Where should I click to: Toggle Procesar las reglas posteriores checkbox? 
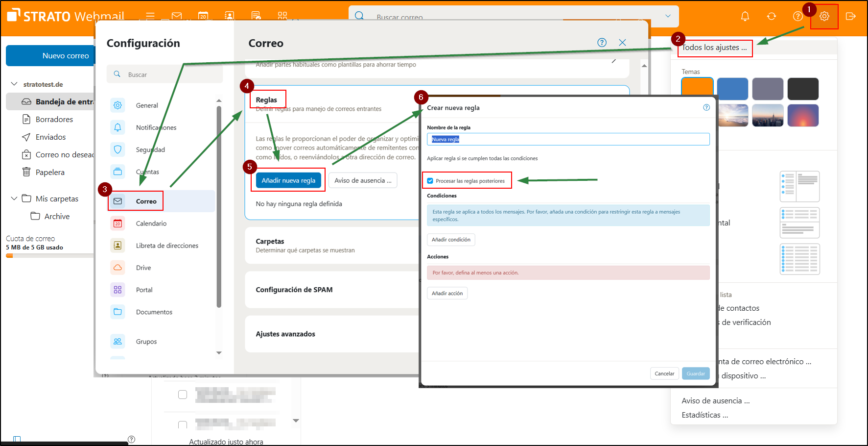[x=430, y=181]
